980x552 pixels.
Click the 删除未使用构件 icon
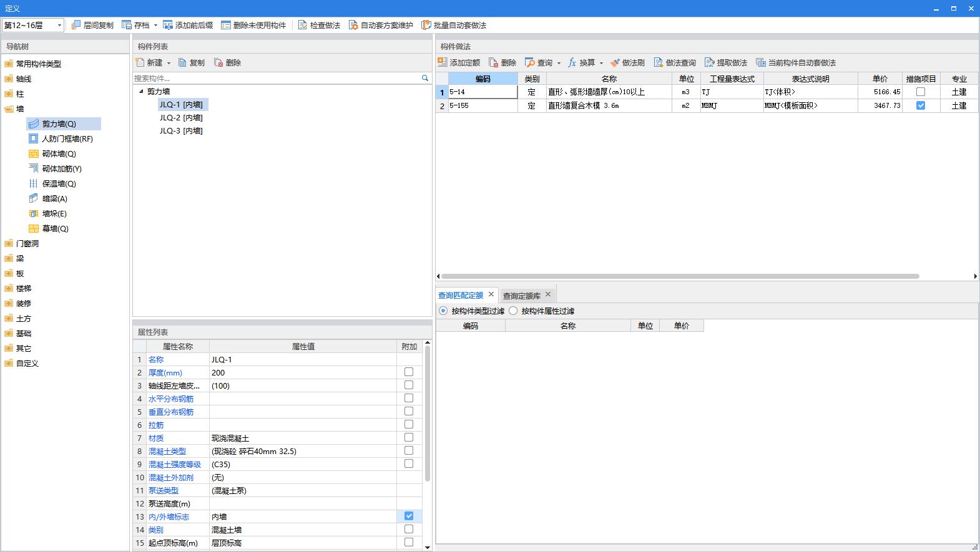pos(226,25)
